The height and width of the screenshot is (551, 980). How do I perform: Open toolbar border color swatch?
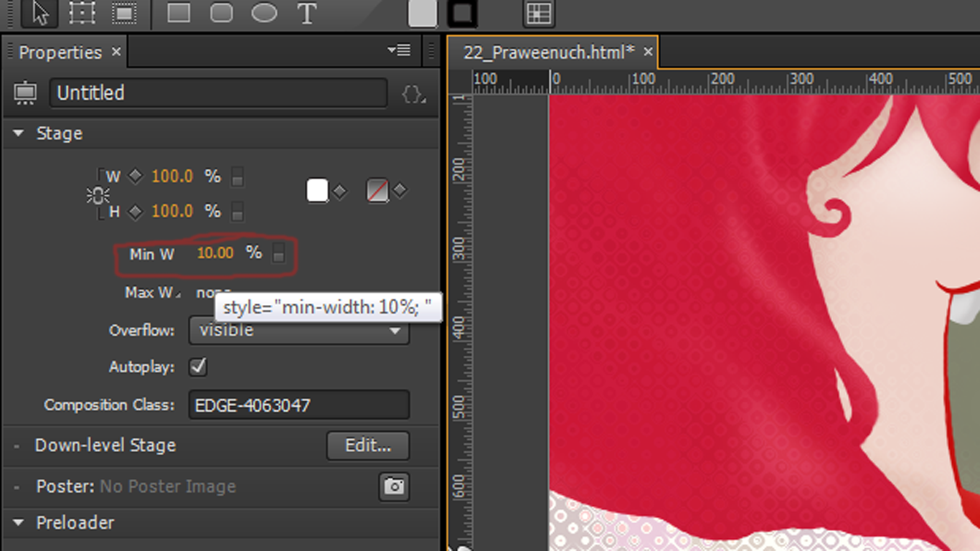(463, 13)
